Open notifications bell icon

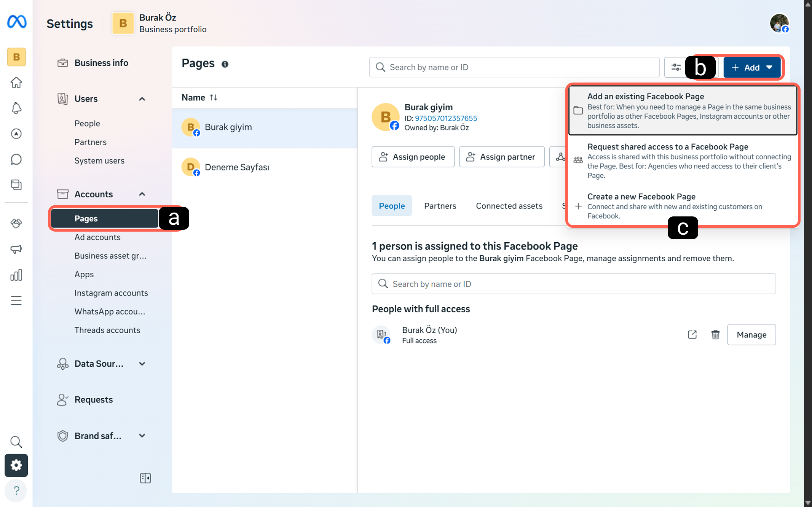tap(16, 108)
